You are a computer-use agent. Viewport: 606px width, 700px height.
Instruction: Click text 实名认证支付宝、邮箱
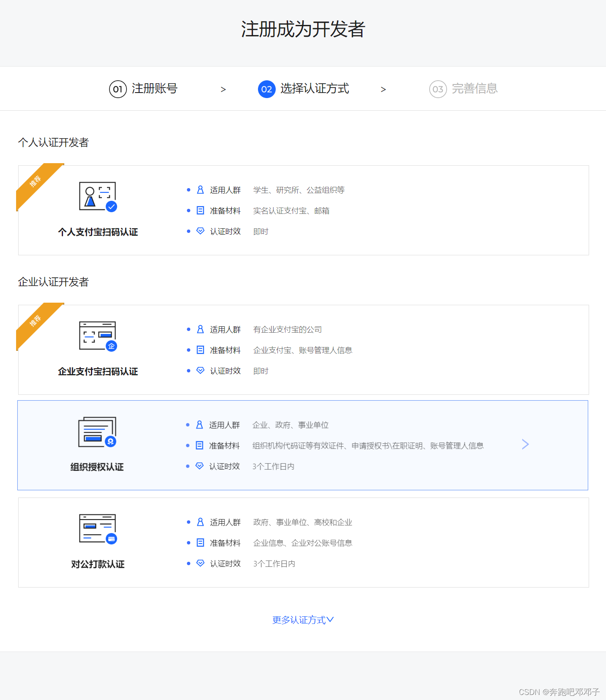(x=291, y=211)
